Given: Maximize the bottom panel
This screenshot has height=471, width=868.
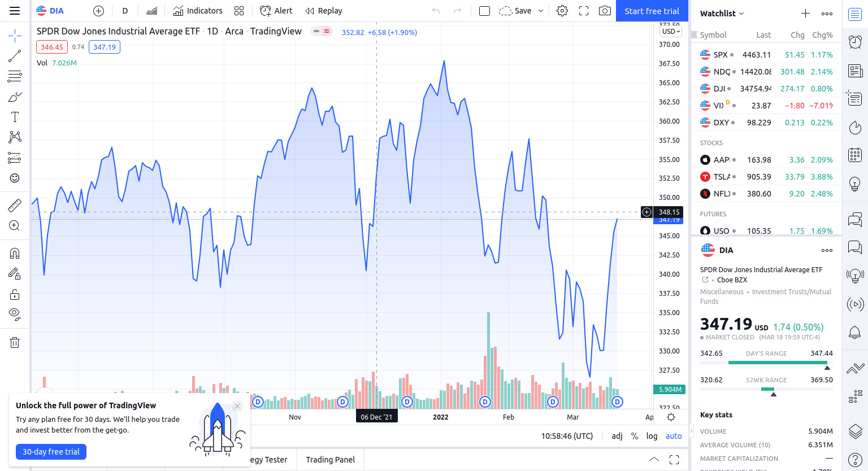Looking at the screenshot, I should [674, 459].
